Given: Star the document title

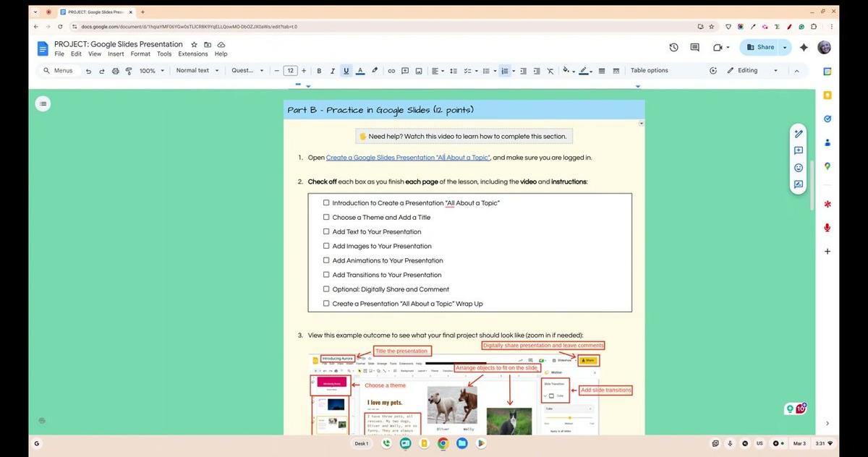Looking at the screenshot, I should pos(194,45).
